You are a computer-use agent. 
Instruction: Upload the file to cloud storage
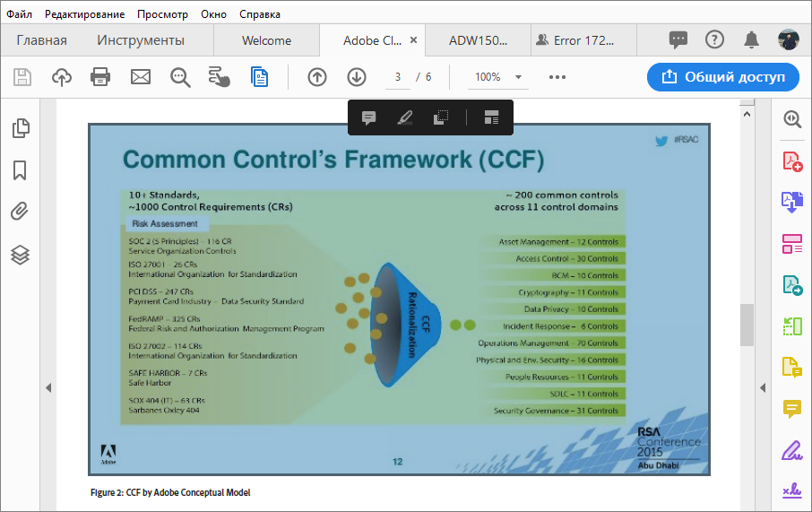coord(62,77)
